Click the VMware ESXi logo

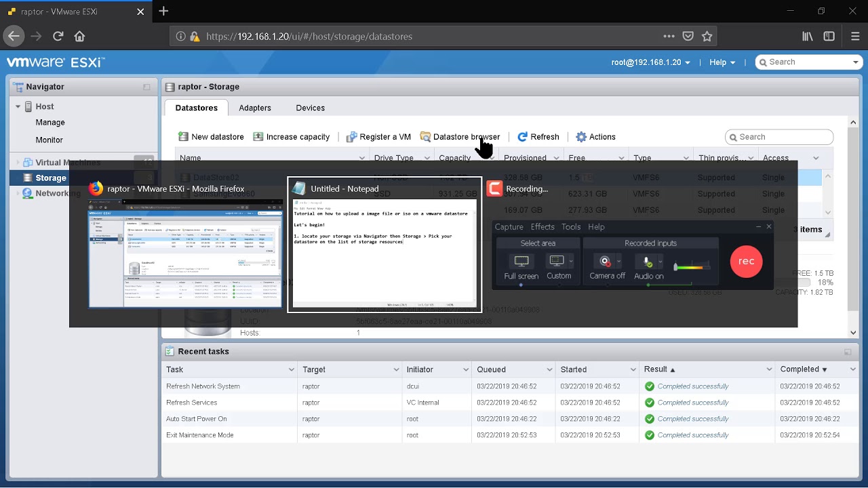[56, 62]
